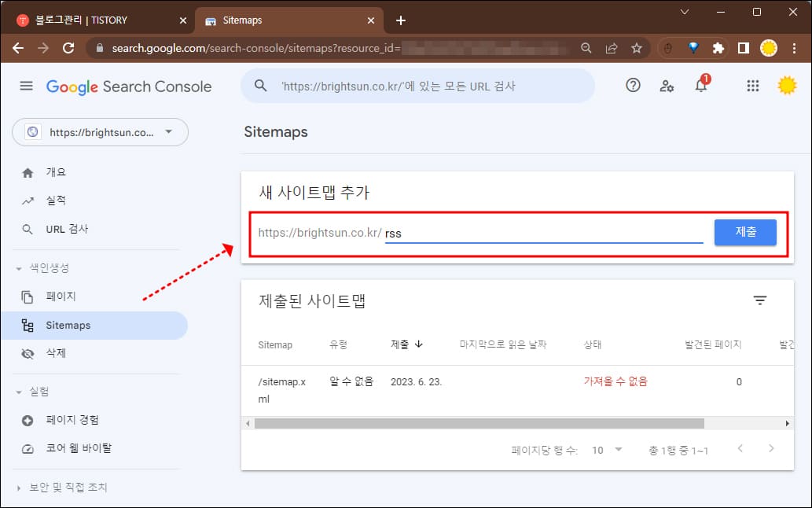
Task: Select the Sitemaps browser tab
Action: click(289, 20)
